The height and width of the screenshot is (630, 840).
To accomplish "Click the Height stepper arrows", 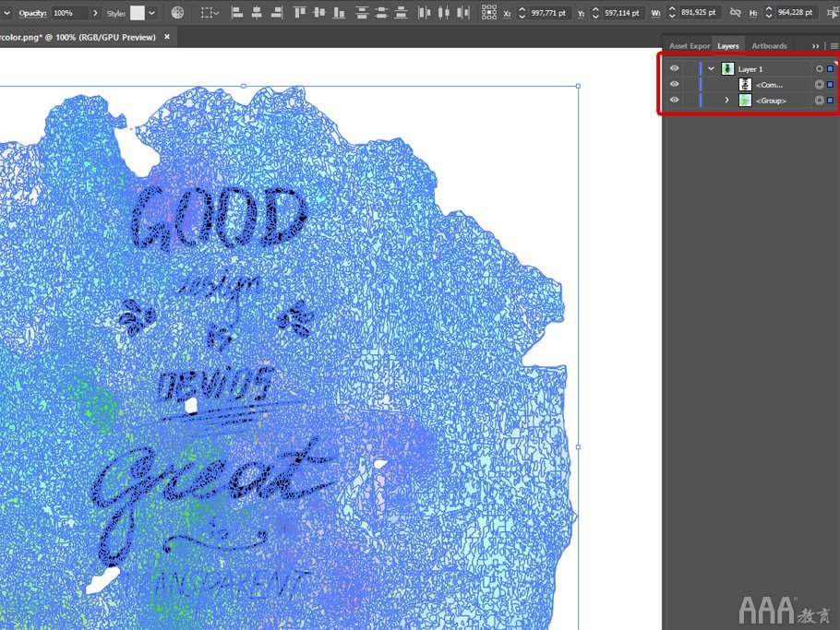I will click(769, 13).
